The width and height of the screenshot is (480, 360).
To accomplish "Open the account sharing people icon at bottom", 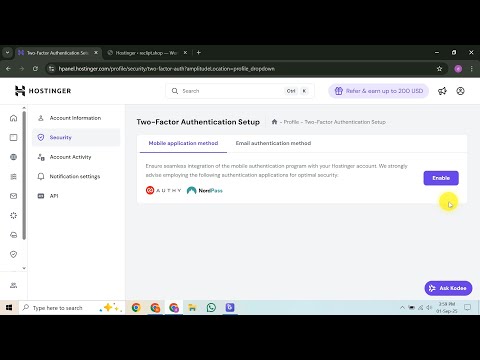I will pyautogui.click(x=13, y=285).
